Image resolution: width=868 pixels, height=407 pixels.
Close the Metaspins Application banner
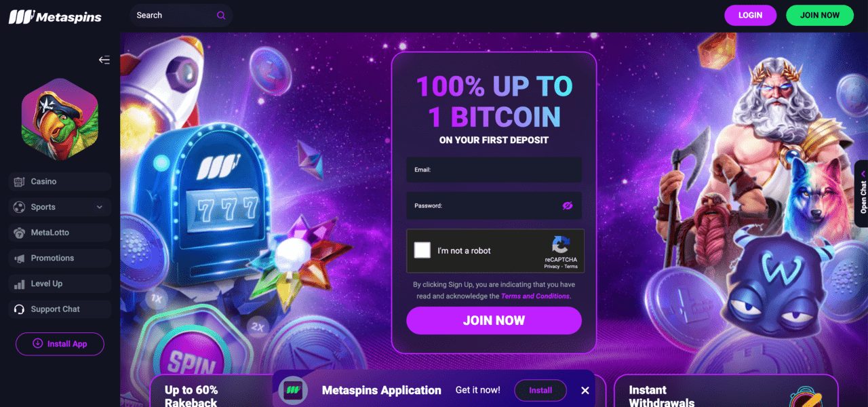click(585, 391)
